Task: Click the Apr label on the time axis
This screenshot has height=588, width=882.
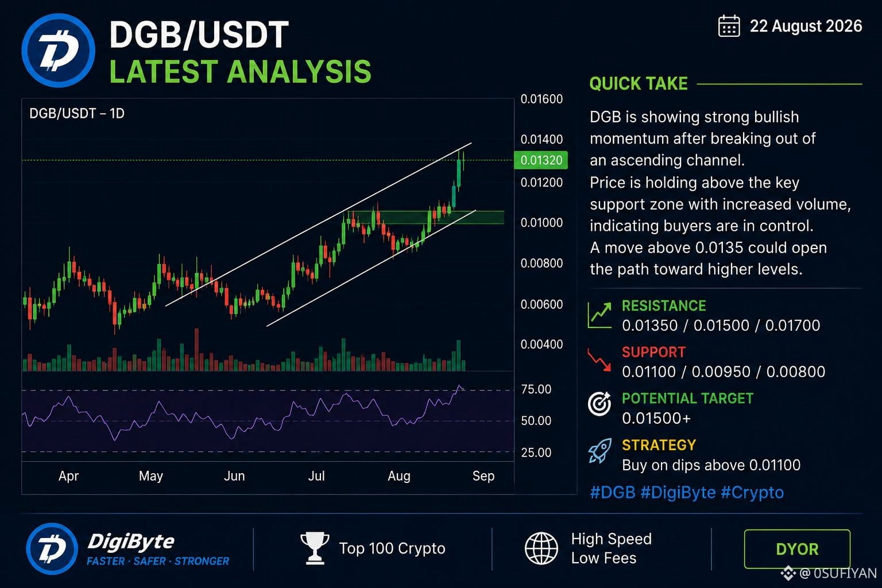Action: click(68, 476)
